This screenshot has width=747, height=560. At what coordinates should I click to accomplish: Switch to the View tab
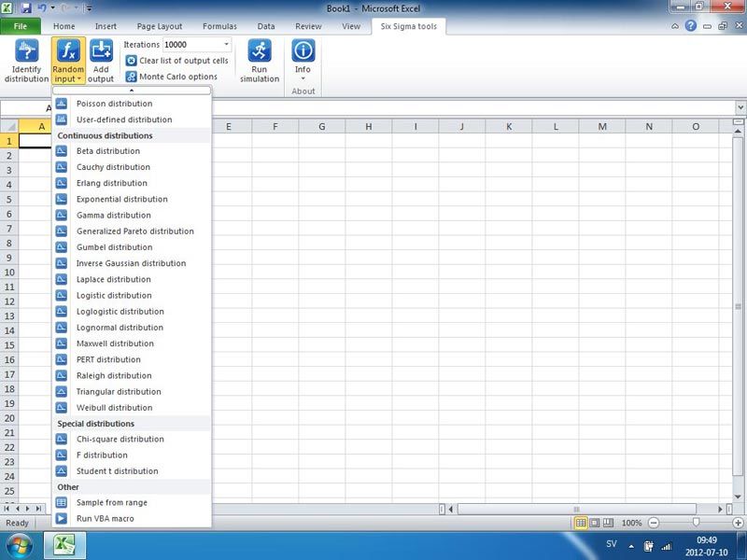click(x=351, y=26)
